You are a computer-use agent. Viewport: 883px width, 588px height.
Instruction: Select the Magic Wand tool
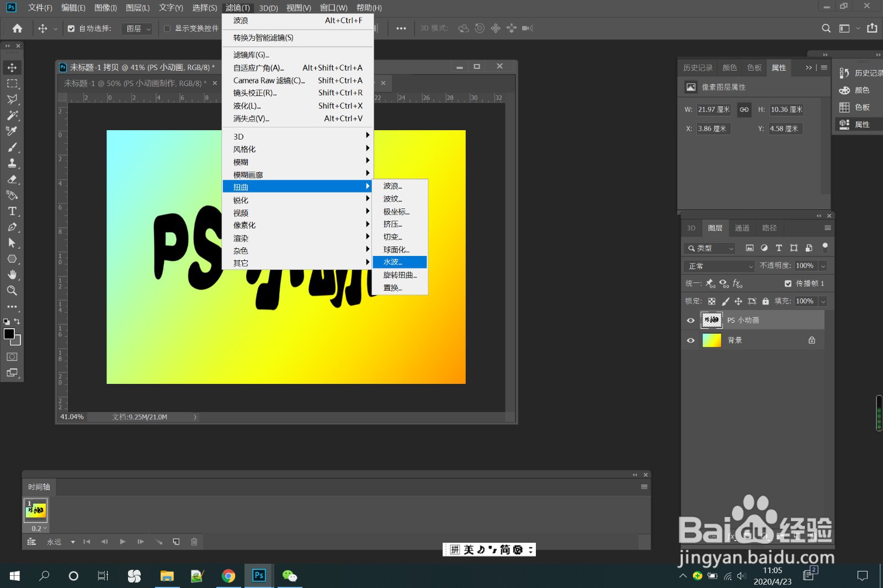pos(12,115)
